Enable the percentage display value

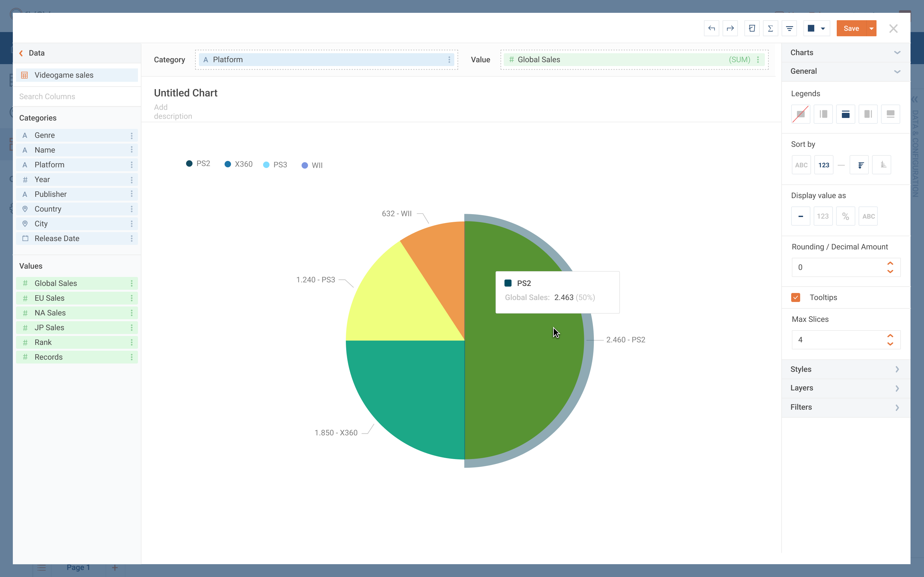845,215
